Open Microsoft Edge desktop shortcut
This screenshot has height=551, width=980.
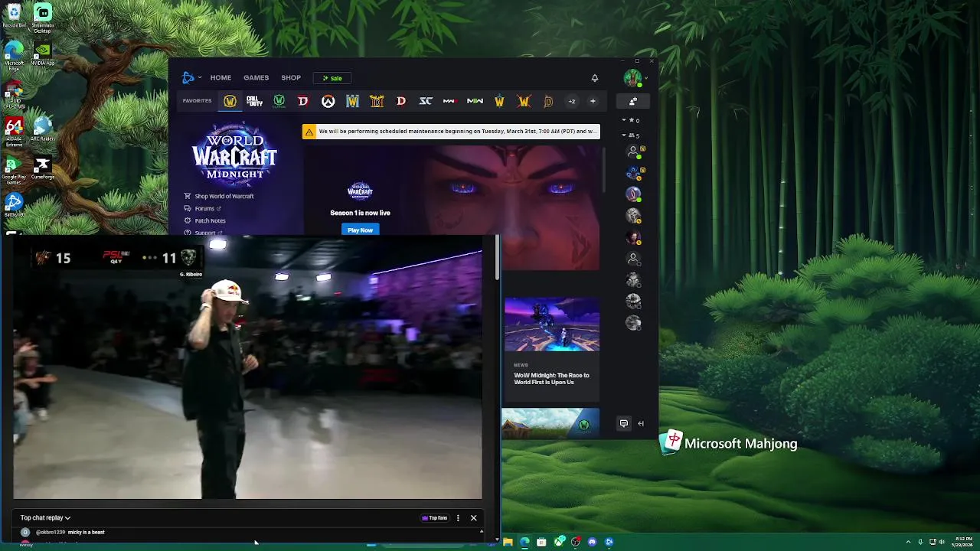[x=14, y=55]
